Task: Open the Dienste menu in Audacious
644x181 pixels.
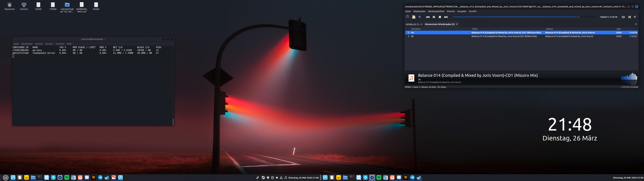Action: point(451,11)
